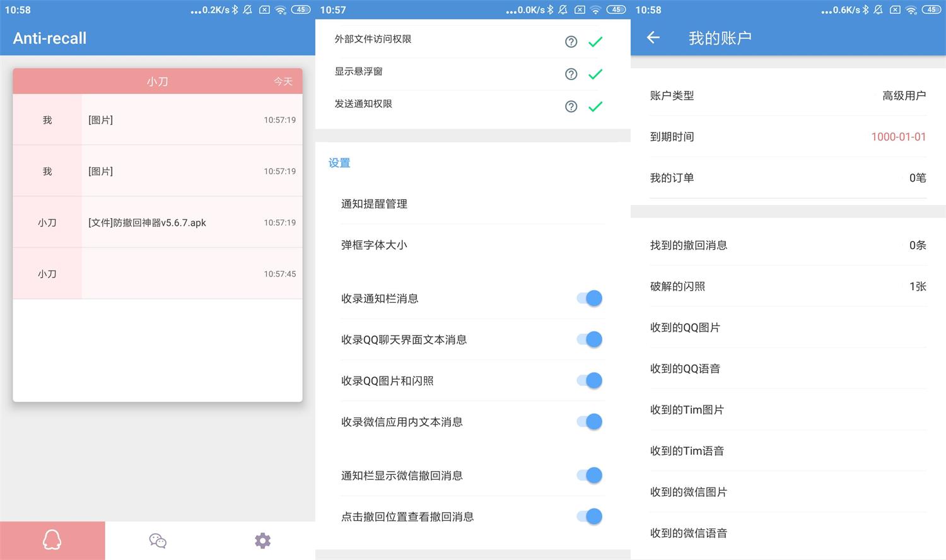Open the QQ bell tab at bottom

(52, 540)
